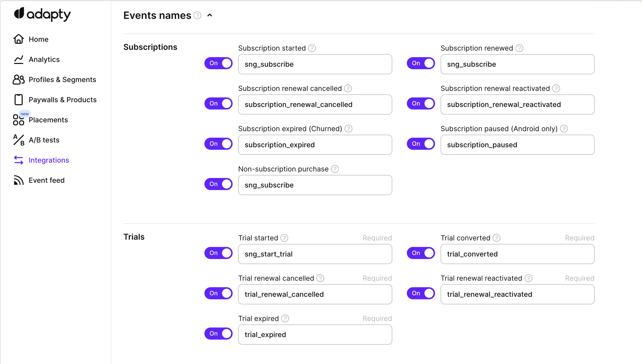Click the Home house icon
Image resolution: width=642 pixels, height=364 pixels.
pos(19,39)
